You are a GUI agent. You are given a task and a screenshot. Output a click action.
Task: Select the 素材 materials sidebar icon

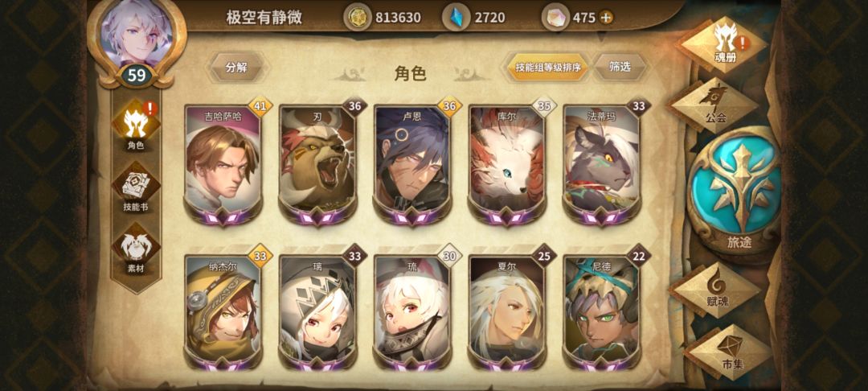[x=136, y=252]
